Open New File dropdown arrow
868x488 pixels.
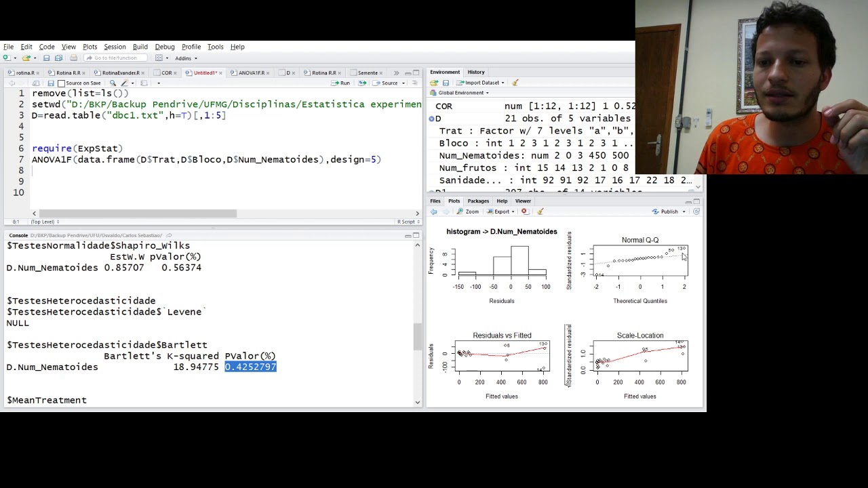(15, 58)
